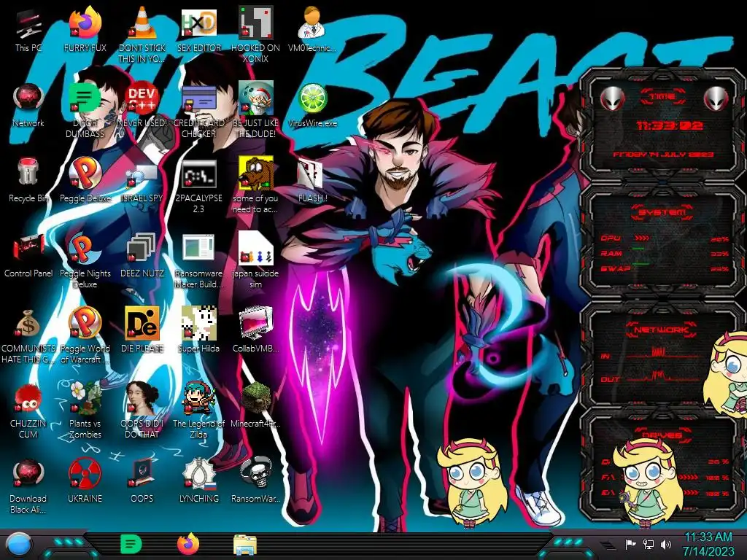Open the Plants vs Zombies shortcut

pos(85,411)
